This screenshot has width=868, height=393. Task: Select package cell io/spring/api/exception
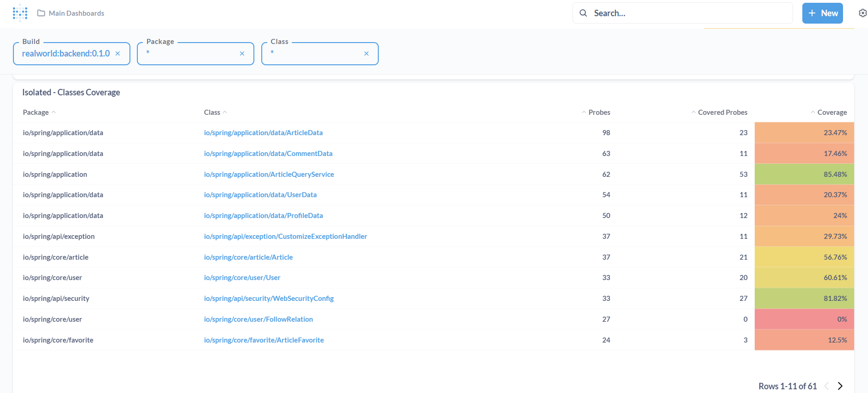pos(59,237)
